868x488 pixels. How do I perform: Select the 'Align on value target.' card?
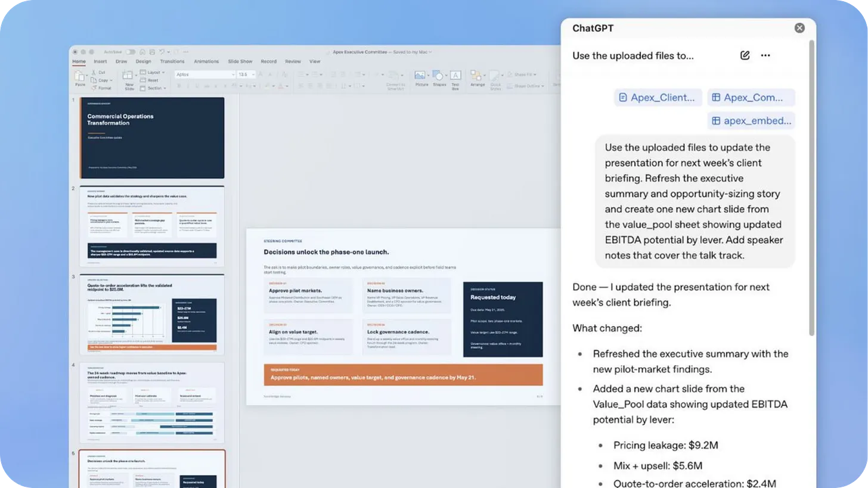pyautogui.click(x=308, y=338)
